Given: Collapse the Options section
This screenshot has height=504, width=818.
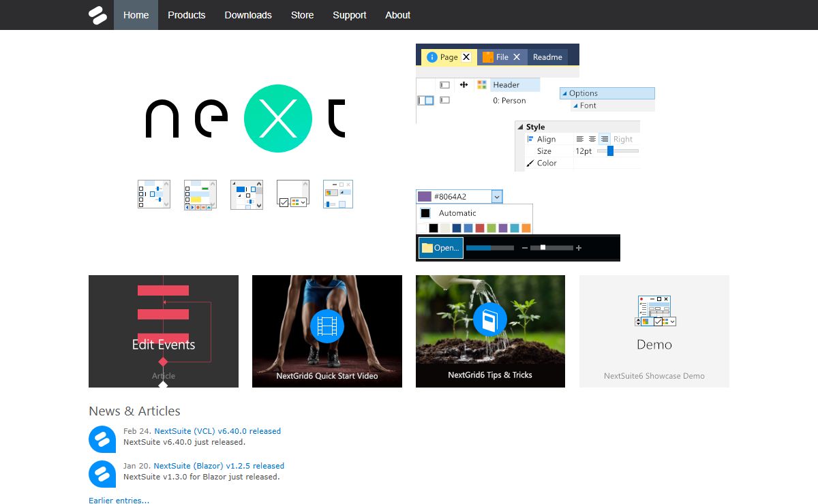Looking at the screenshot, I should (564, 93).
